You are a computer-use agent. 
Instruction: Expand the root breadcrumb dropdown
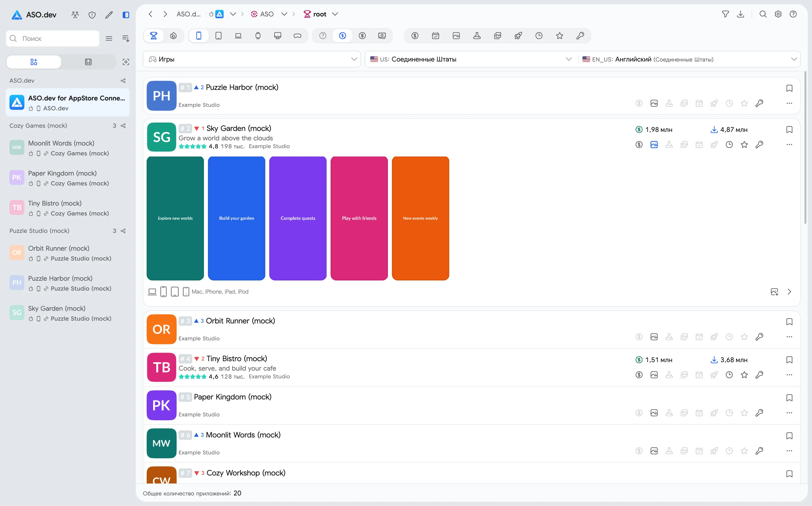point(335,14)
